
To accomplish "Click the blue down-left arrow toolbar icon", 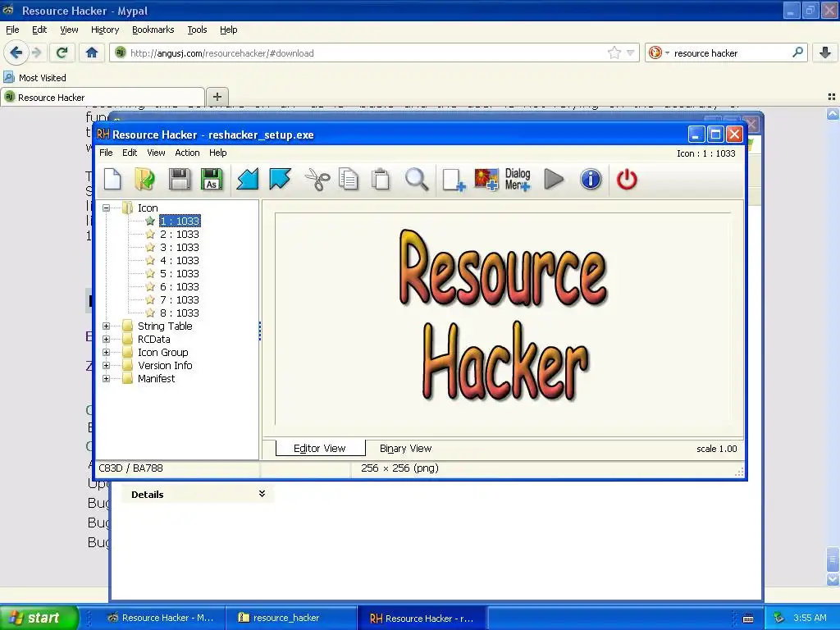I will [248, 179].
